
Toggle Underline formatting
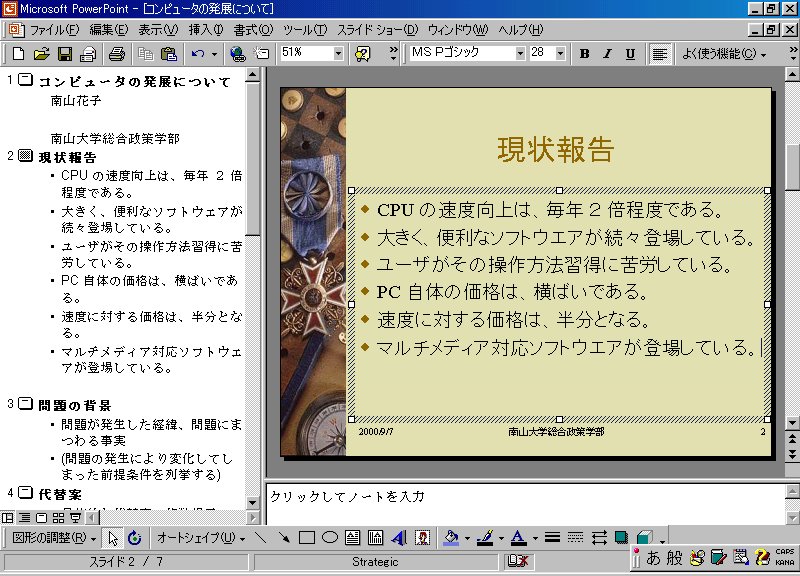point(630,54)
